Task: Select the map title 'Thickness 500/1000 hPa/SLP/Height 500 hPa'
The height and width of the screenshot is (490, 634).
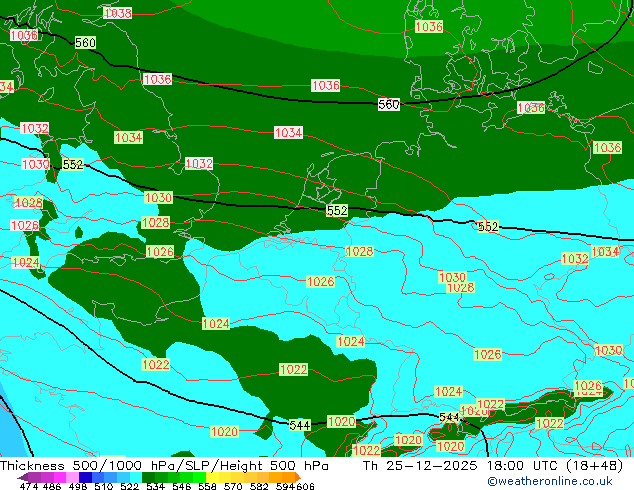Action: pyautogui.click(x=164, y=466)
